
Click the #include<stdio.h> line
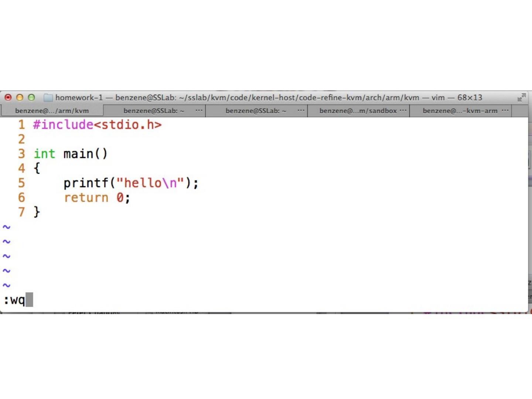click(x=97, y=125)
